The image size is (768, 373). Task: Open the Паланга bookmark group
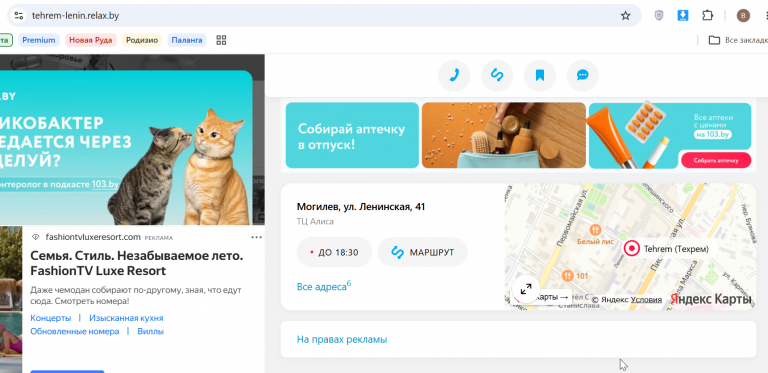tap(187, 40)
